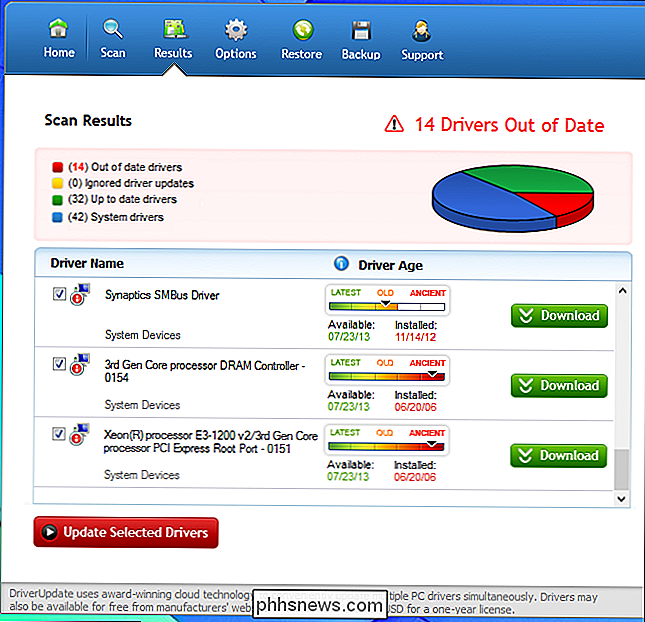Open the Support tab label

point(422,55)
